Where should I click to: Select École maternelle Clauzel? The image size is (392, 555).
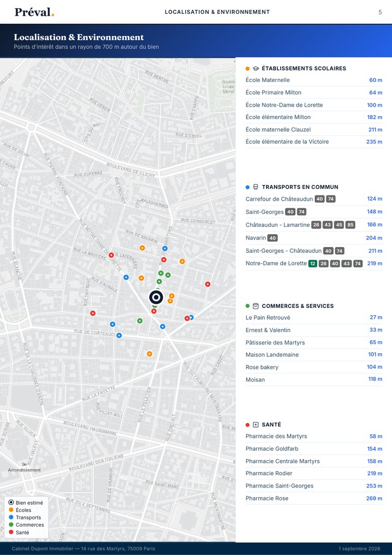tap(314, 129)
